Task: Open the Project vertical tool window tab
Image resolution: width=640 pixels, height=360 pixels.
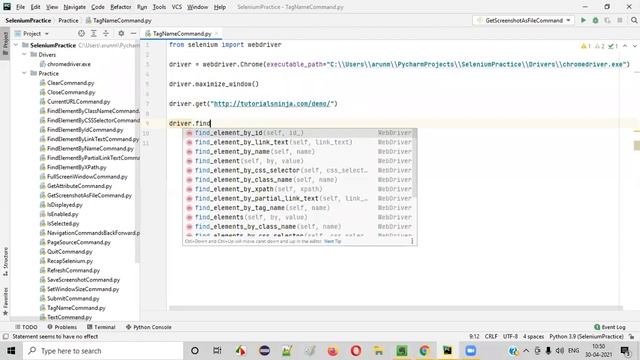Action: click(x=5, y=44)
